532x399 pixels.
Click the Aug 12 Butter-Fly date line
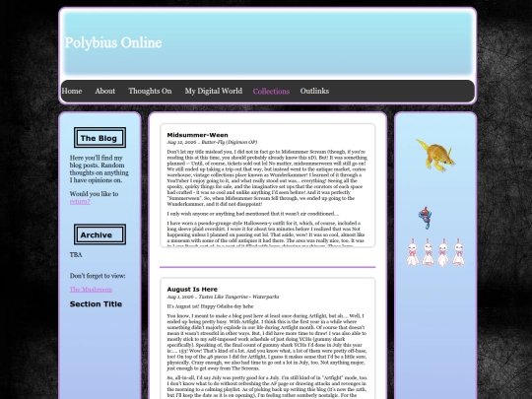(212, 142)
